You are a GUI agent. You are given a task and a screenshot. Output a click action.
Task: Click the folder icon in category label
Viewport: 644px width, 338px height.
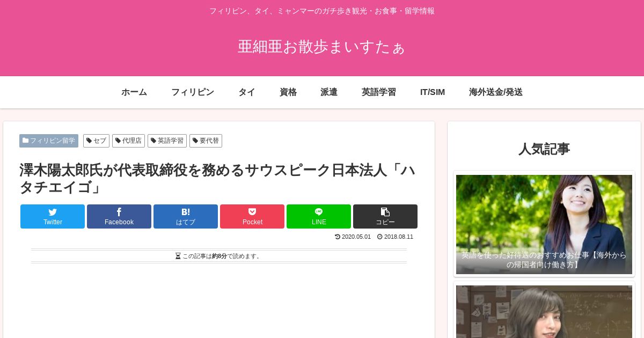tap(25, 141)
